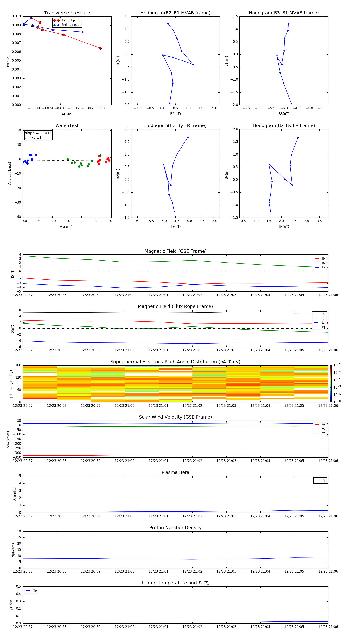Select the Bx entry in GSE field legend
This screenshot has width=351, height=644.
[x=320, y=259]
